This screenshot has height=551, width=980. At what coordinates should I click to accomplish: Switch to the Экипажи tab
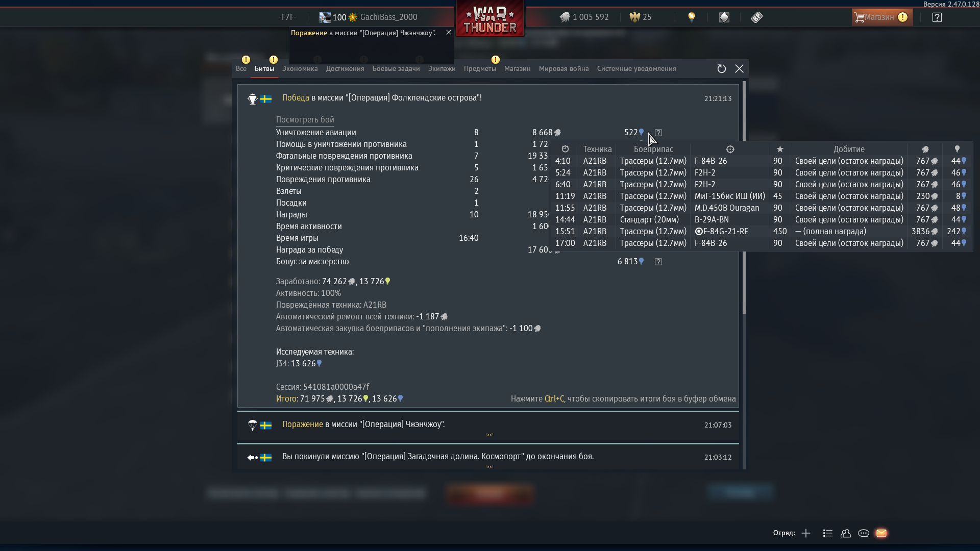[x=442, y=69]
